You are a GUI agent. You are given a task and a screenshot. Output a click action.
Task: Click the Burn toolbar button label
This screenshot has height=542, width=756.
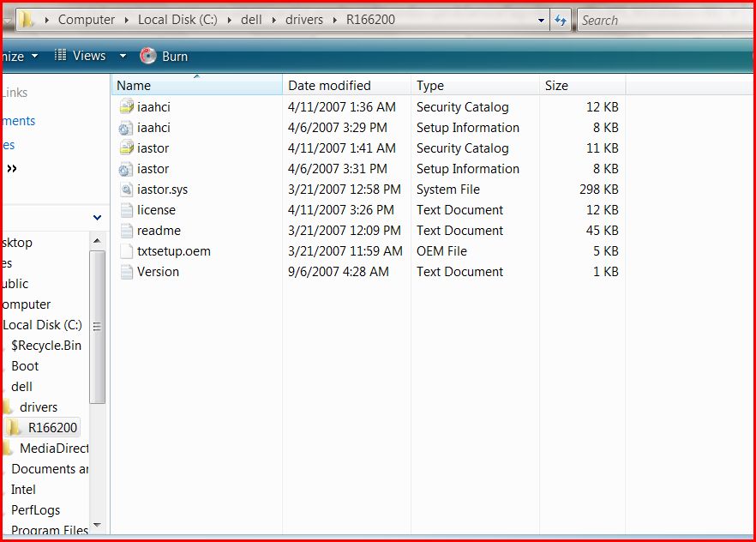(x=175, y=57)
